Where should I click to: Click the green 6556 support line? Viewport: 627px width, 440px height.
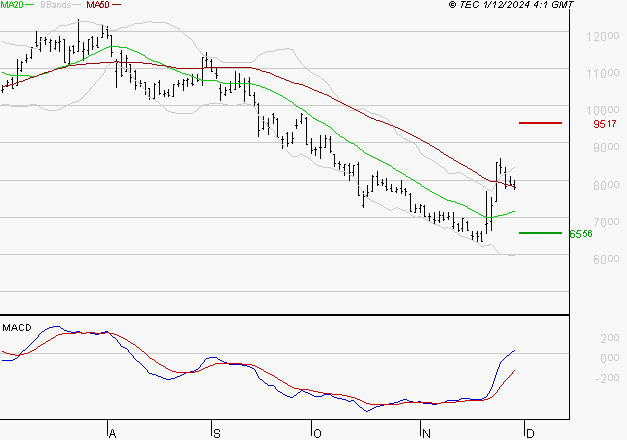click(x=540, y=233)
